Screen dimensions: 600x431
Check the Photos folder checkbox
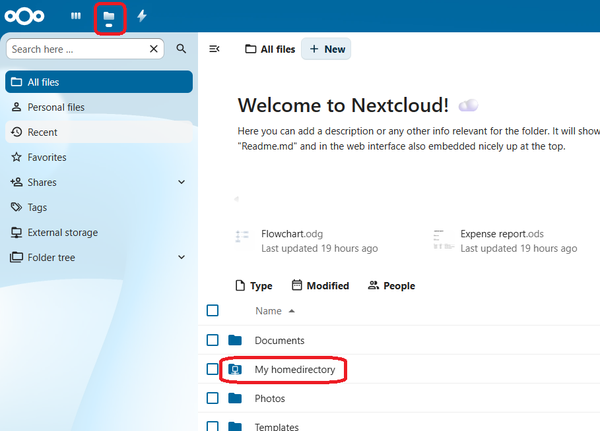[212, 398]
